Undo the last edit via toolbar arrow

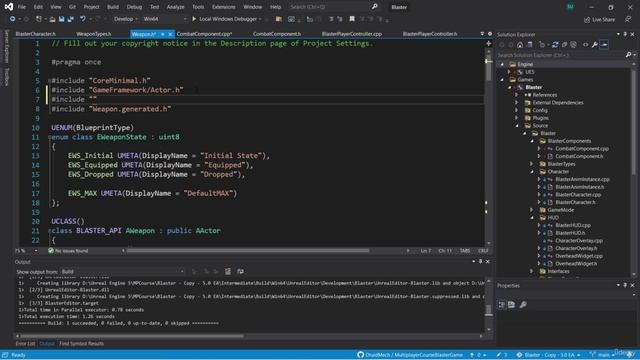(83, 19)
